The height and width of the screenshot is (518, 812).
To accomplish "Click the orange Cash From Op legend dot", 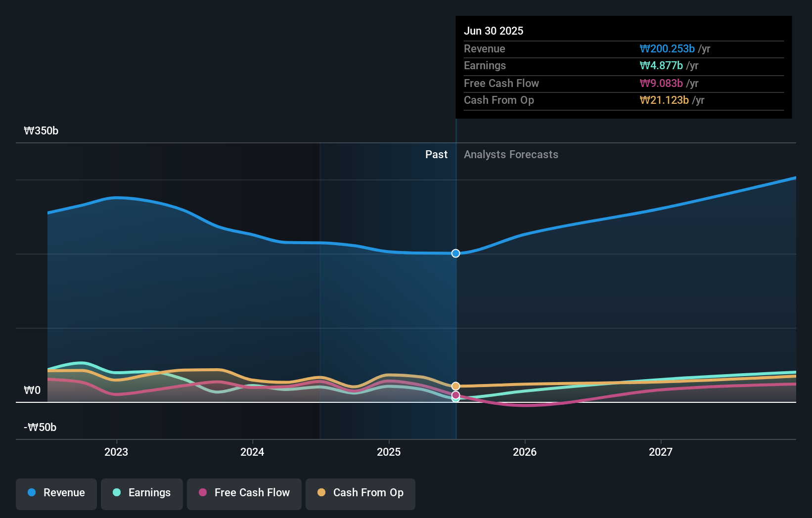I will point(322,493).
